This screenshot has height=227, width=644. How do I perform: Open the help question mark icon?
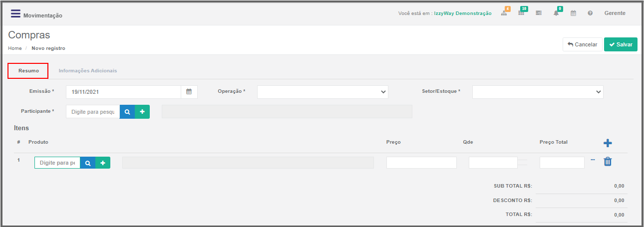coord(590,13)
